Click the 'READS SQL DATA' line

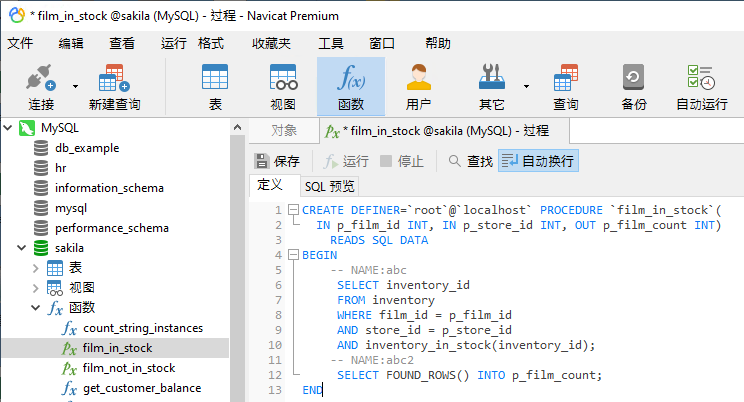click(379, 240)
